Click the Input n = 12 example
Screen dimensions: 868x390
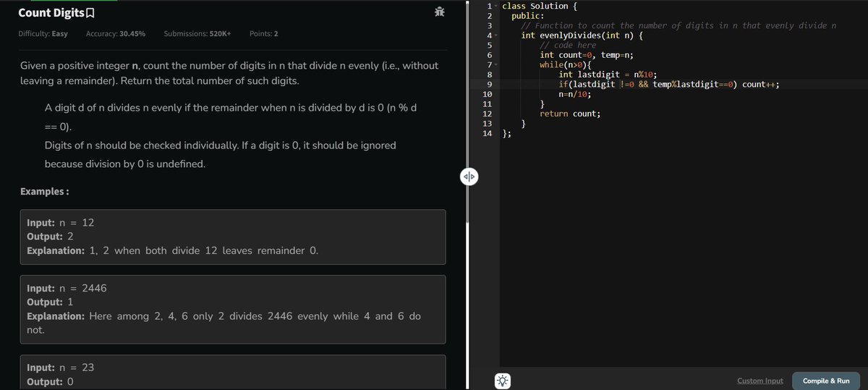pyautogui.click(x=60, y=223)
